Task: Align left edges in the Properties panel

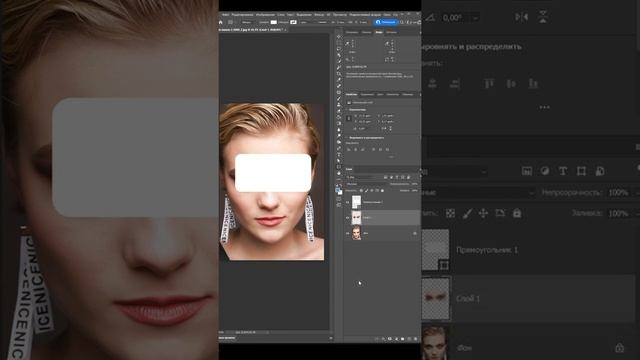Action: point(349,149)
